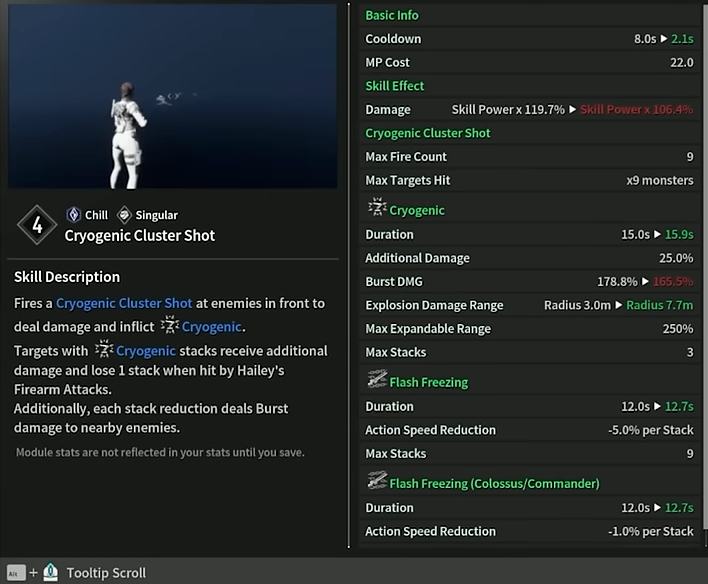Click the mouse scroll icon beside Tooltip Scroll
This screenshot has height=584, width=708.
click(x=50, y=573)
